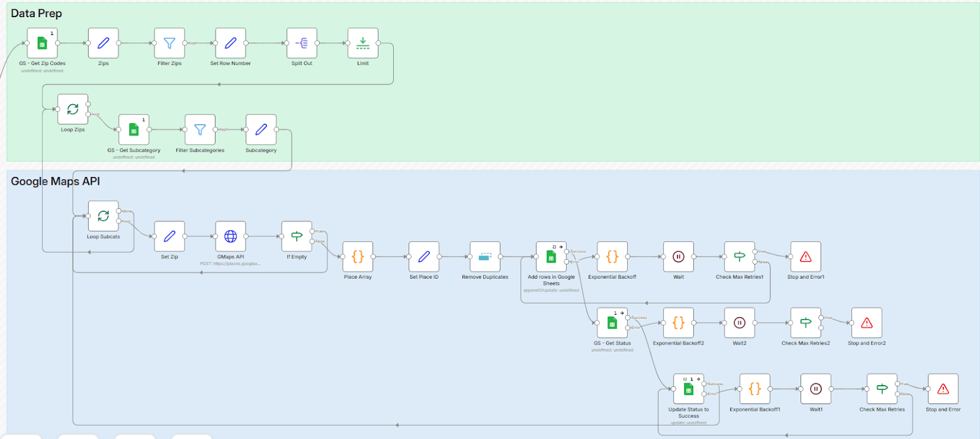Select the Place Array curly-braces icon
The width and height of the screenshot is (980, 439).
(x=357, y=257)
